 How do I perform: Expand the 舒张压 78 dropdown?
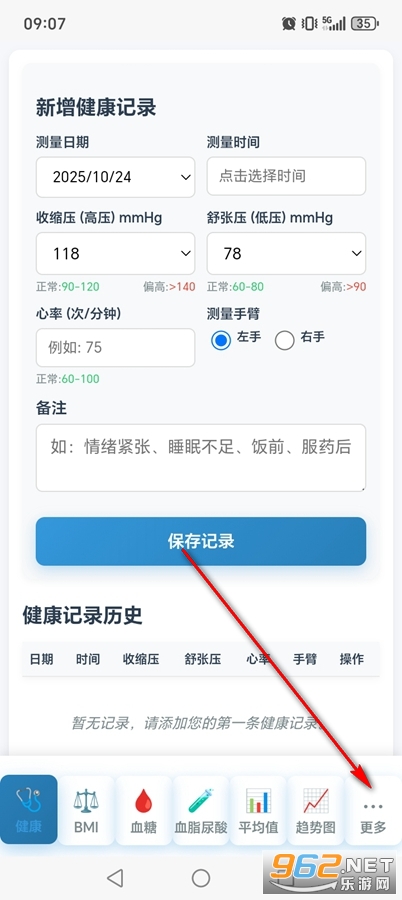tap(286, 253)
